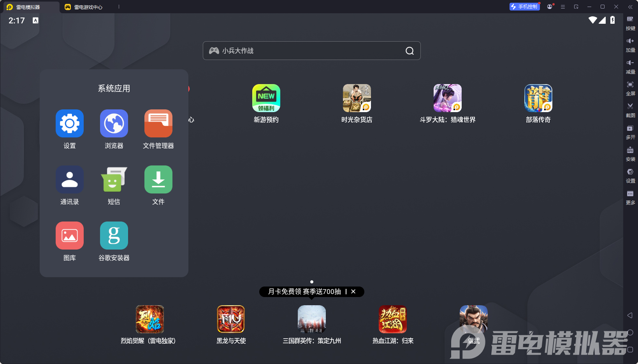Tap the Android recents square button

pos(630,350)
